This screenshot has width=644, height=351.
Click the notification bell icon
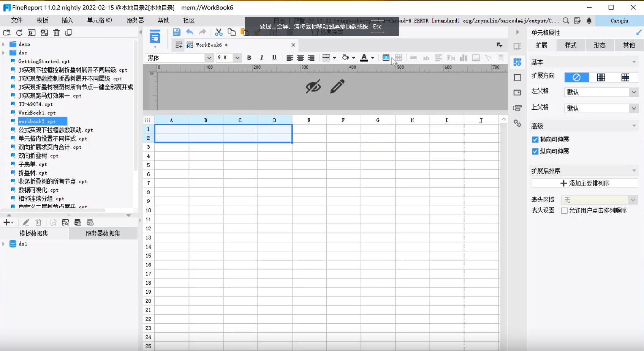[x=589, y=20]
